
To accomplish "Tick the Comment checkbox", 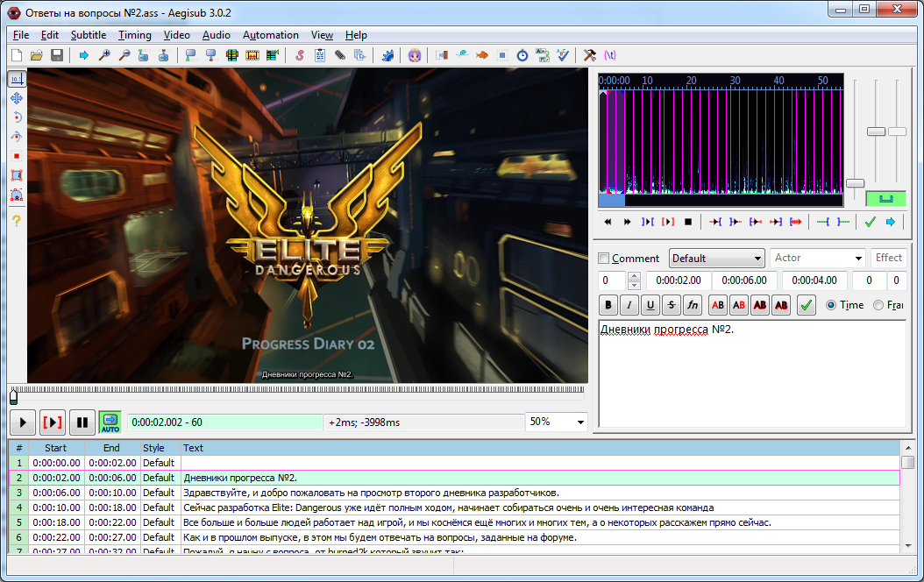I will point(603,259).
